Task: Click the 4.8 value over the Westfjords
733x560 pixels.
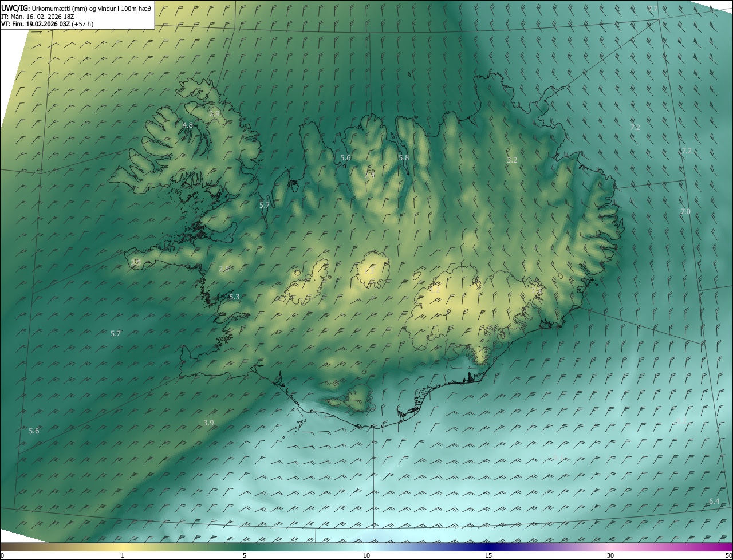Action: (x=187, y=125)
